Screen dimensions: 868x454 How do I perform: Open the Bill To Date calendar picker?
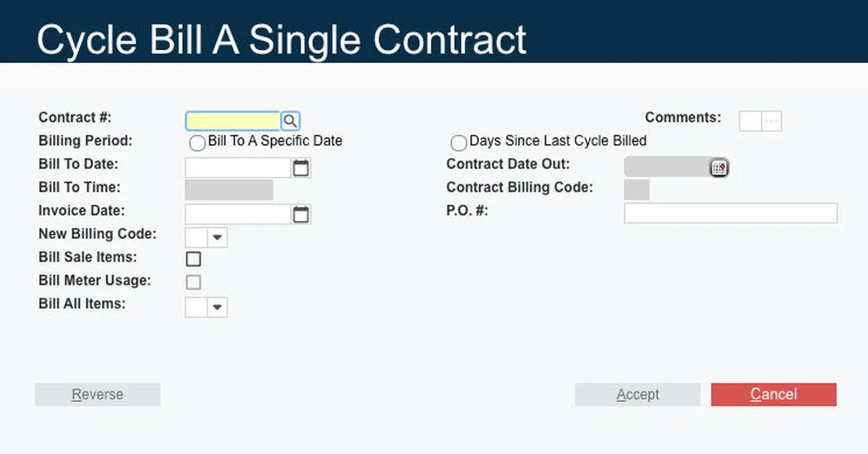pyautogui.click(x=301, y=168)
